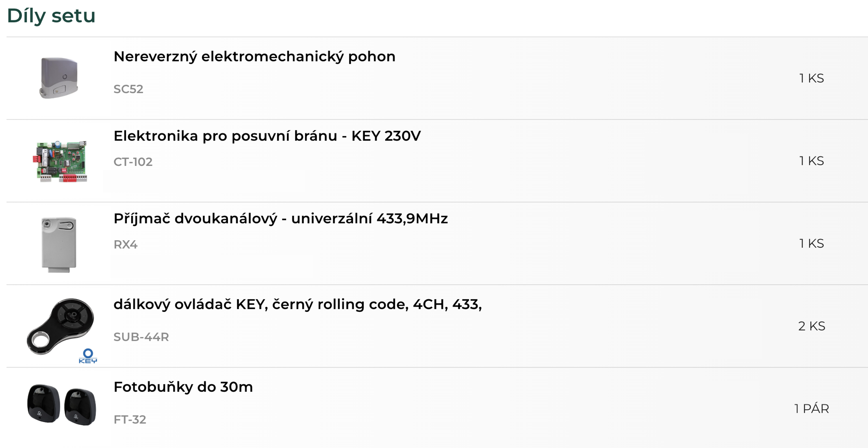
Task: Open the FT-32 photocells product image
Action: click(62, 405)
